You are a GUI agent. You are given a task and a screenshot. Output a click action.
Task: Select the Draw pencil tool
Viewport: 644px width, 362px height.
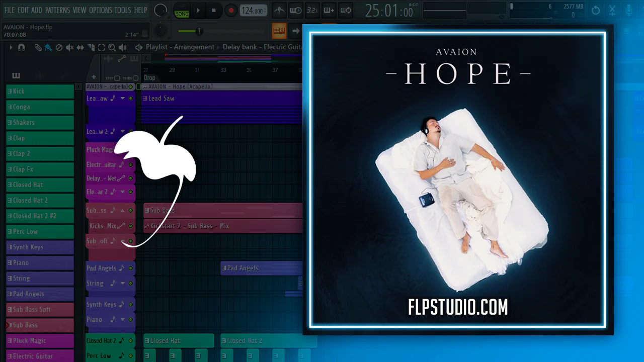tap(38, 47)
